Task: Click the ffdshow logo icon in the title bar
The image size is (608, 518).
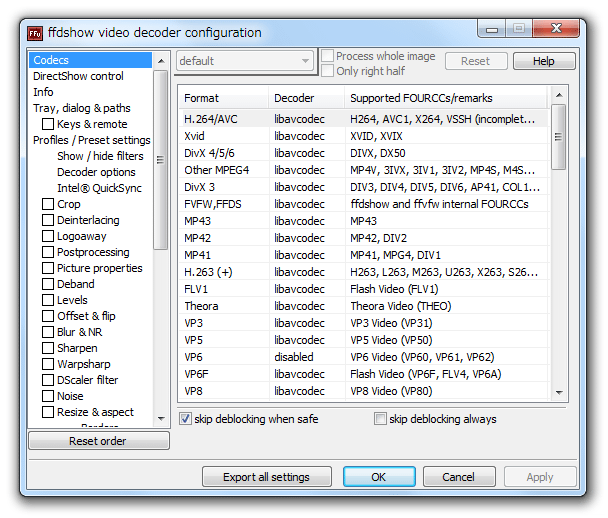Action: pos(35,33)
